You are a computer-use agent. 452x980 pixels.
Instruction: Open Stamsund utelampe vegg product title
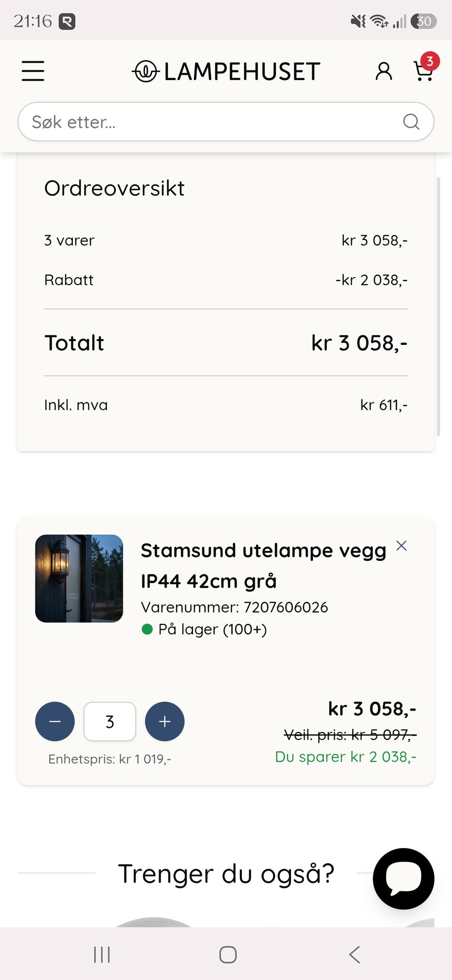tap(263, 565)
